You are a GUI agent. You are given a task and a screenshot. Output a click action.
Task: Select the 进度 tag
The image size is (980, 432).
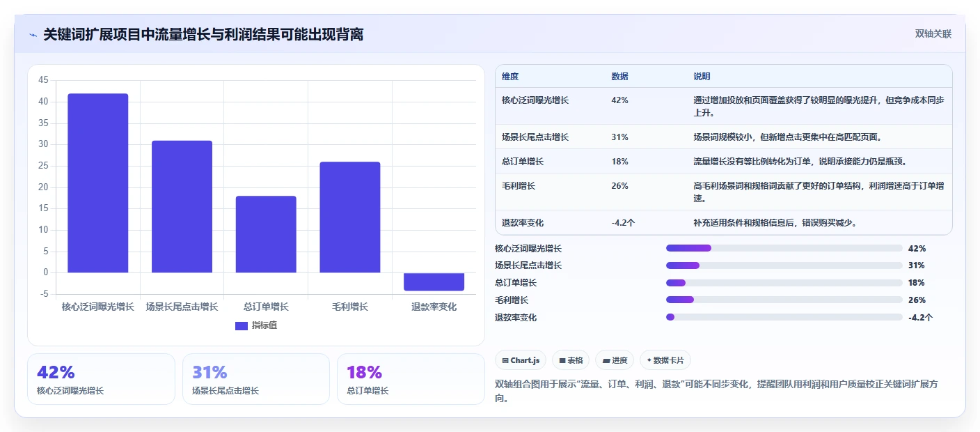coord(615,360)
